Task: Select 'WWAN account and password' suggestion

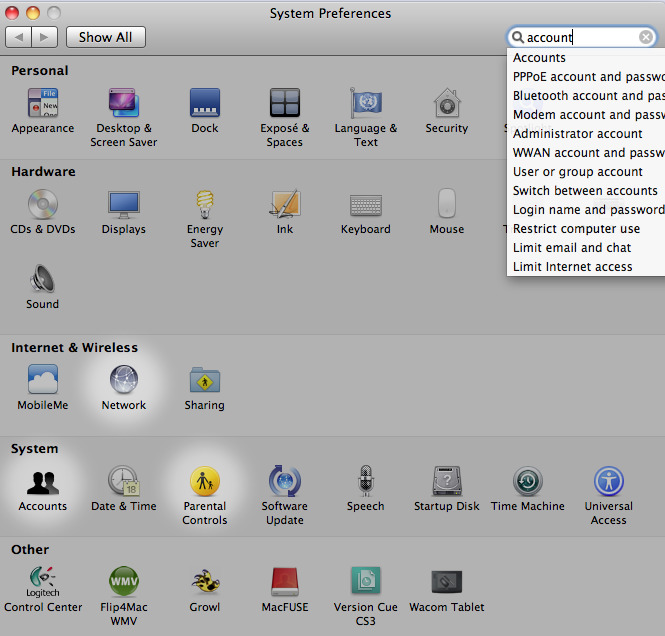Action: (586, 153)
